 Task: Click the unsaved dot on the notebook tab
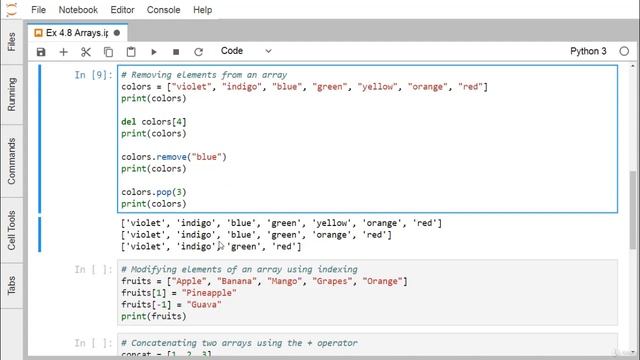pos(117,33)
